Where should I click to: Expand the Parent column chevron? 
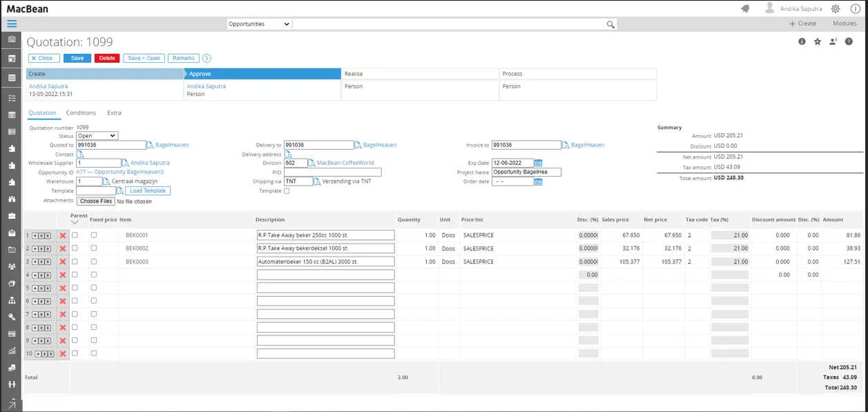point(75,222)
